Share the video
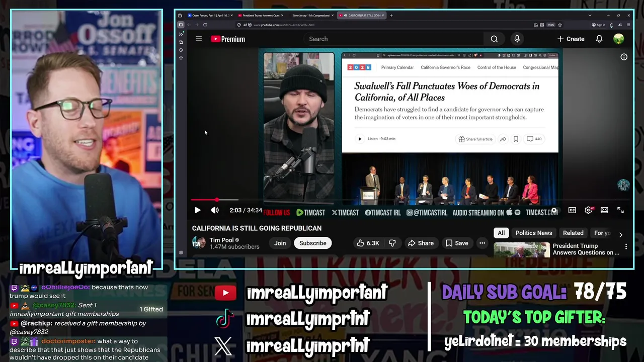Screen dimensions: 644x362 [x=421, y=243]
